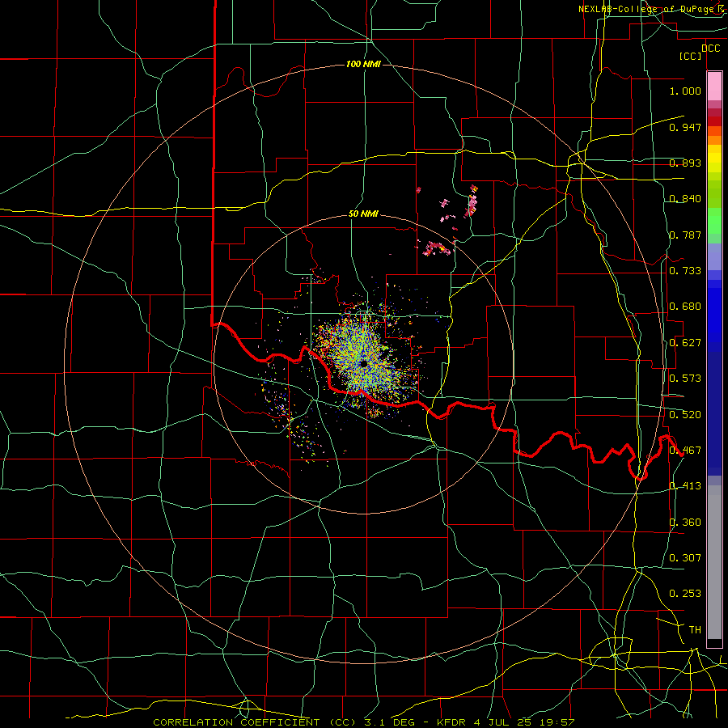Click the red segment of the CC color bar
The image size is (728, 728).
[x=714, y=121]
